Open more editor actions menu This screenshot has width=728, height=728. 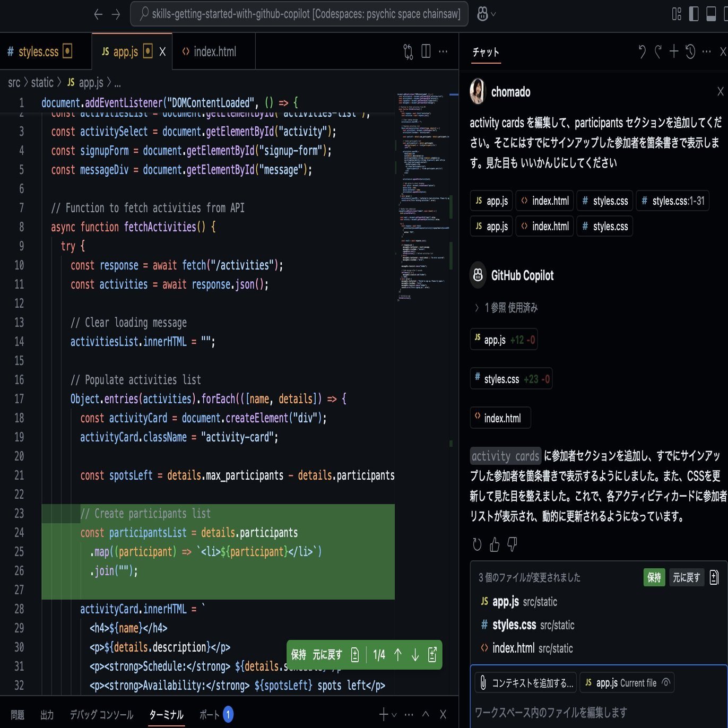coord(443,51)
